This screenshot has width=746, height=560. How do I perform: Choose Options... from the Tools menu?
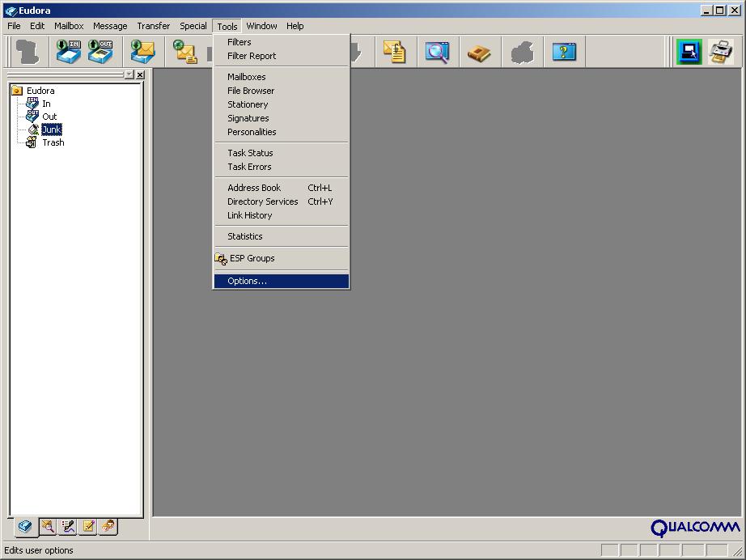(x=247, y=281)
